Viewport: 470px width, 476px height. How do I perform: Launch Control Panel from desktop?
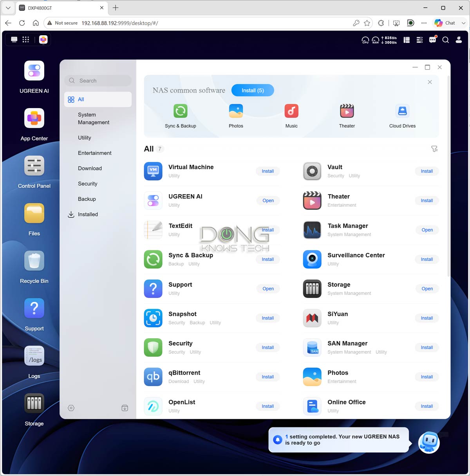pyautogui.click(x=34, y=166)
